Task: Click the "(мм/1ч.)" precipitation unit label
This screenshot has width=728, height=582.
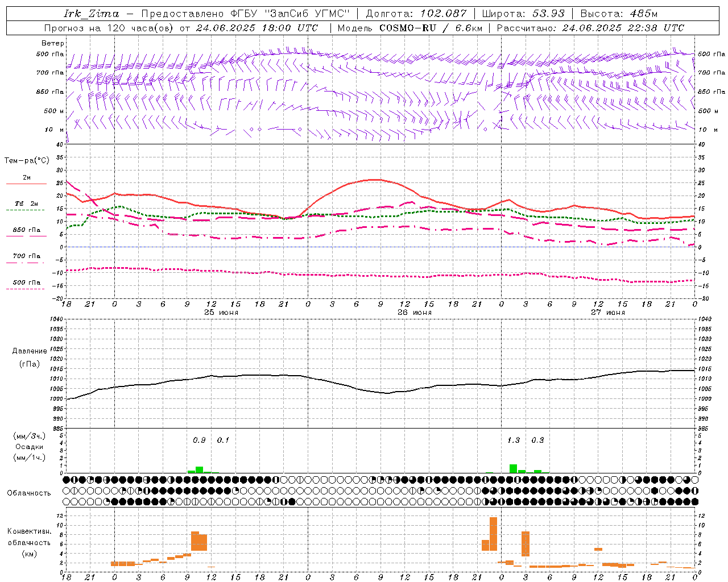Action: pos(30,458)
